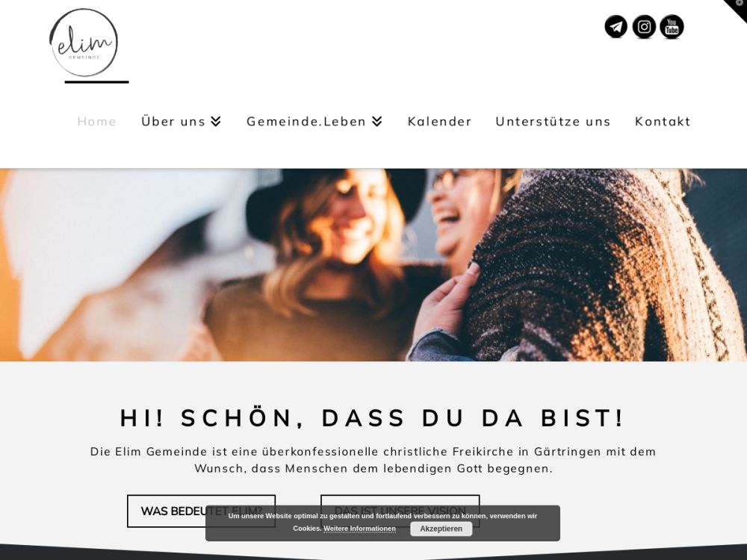Image resolution: width=747 pixels, height=560 pixels.
Task: Click the cookie notice text banner
Action: [382, 523]
